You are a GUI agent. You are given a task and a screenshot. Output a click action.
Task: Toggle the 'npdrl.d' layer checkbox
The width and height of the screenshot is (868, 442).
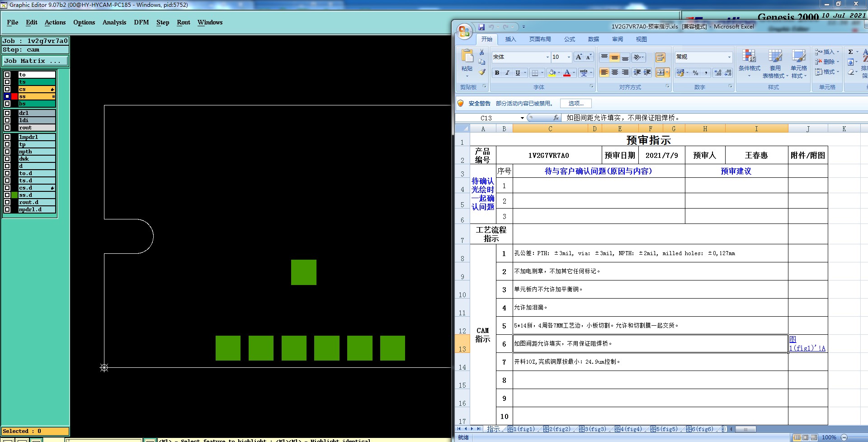pos(7,209)
